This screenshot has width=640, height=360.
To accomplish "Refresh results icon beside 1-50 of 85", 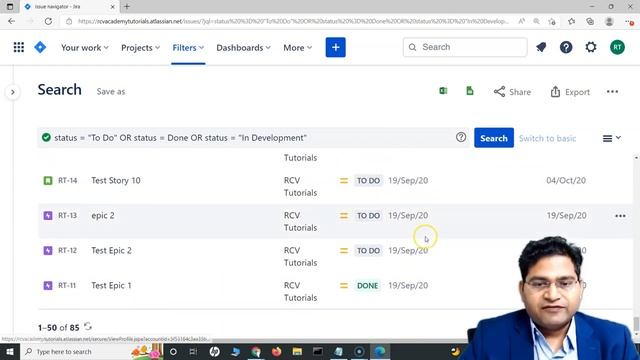I will click(88, 327).
